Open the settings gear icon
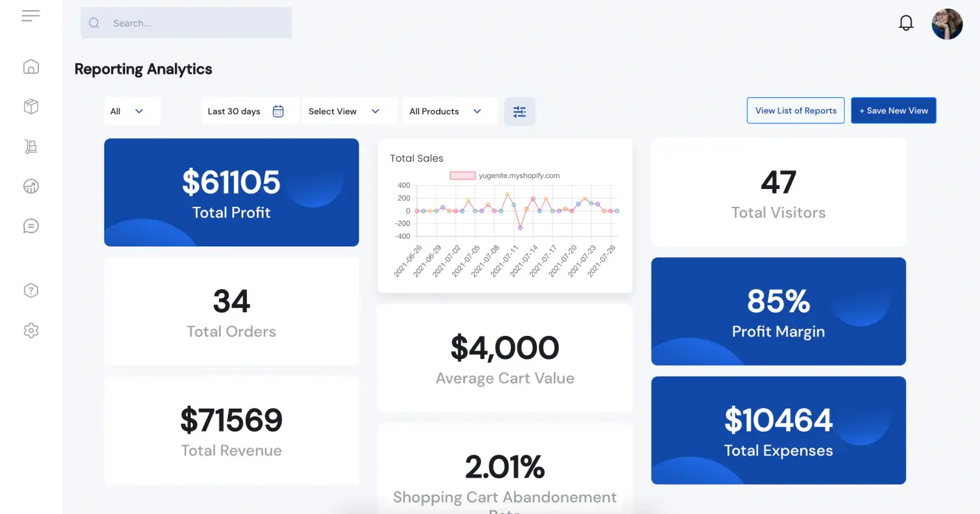Screen dimensions: 980x514 (x=31, y=330)
